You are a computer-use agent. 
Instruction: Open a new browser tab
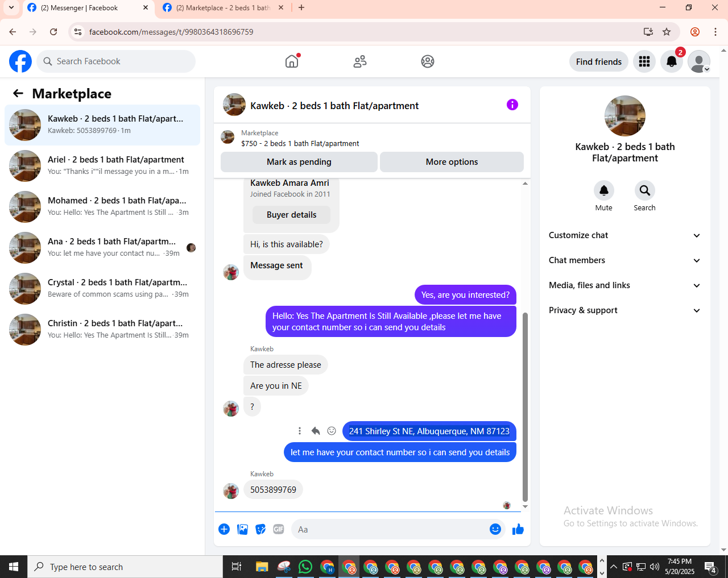coord(301,8)
